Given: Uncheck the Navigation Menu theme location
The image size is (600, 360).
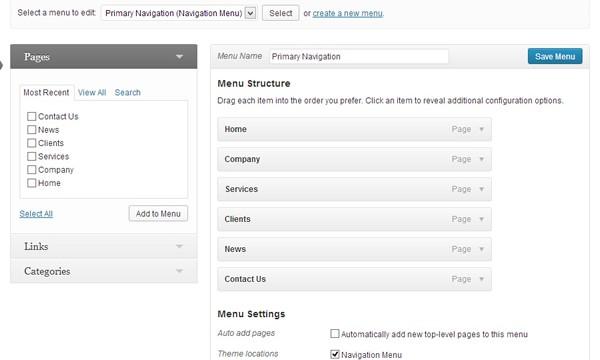Looking at the screenshot, I should tap(335, 354).
